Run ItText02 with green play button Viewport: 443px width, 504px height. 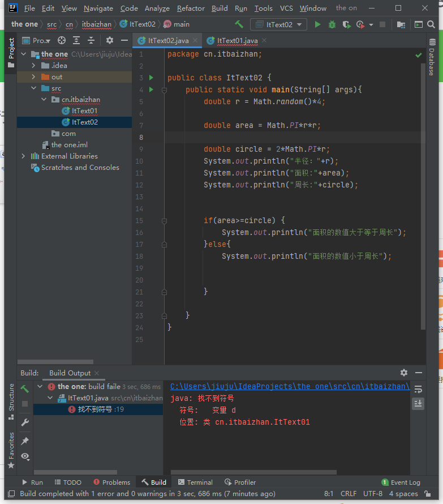point(317,24)
